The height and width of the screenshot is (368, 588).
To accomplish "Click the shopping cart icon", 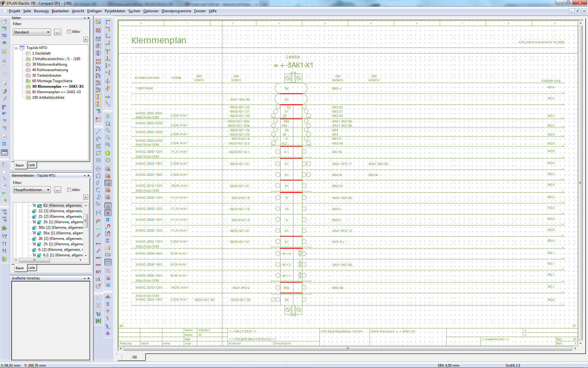I will click(98, 314).
